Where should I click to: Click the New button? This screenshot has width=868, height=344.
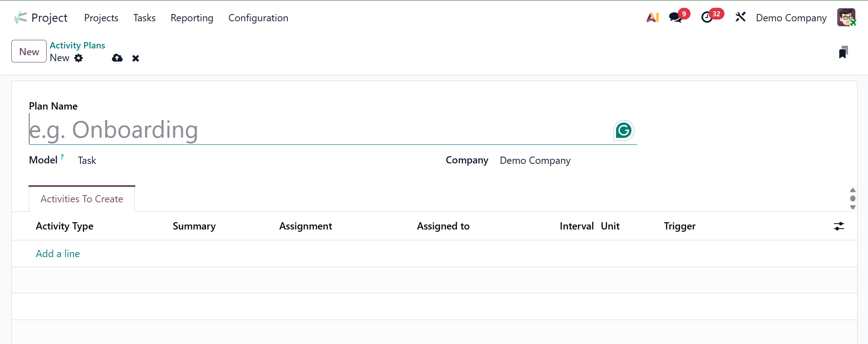click(x=29, y=52)
